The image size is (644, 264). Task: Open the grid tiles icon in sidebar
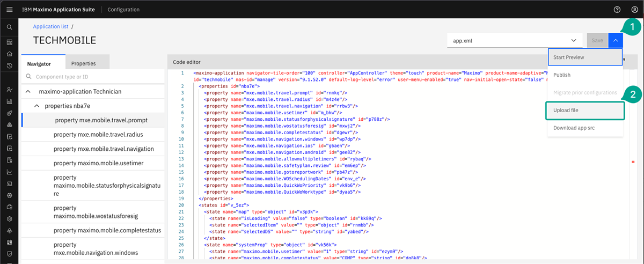click(9, 242)
